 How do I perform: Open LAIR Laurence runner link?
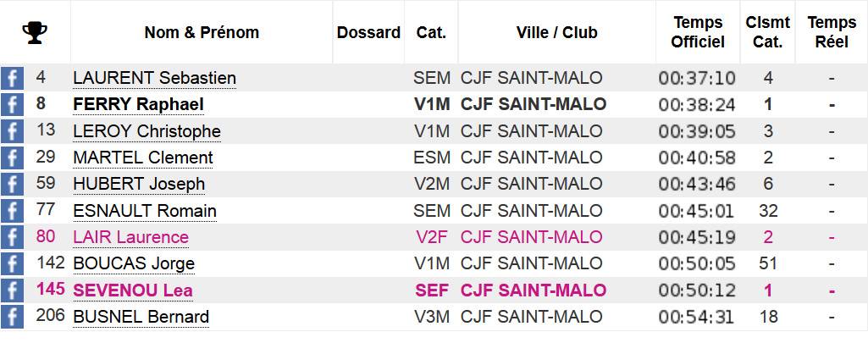coord(130,237)
